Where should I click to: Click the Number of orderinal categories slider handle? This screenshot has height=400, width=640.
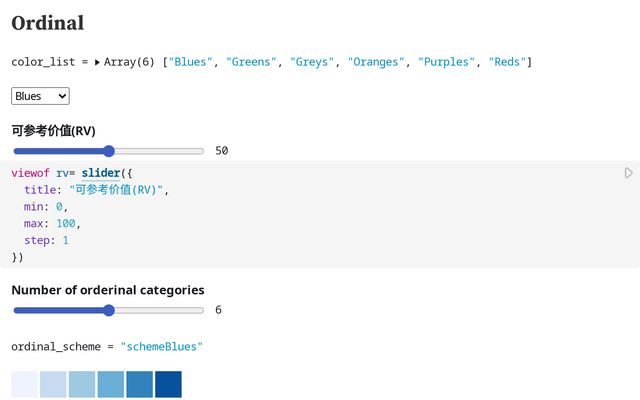pyautogui.click(x=109, y=310)
